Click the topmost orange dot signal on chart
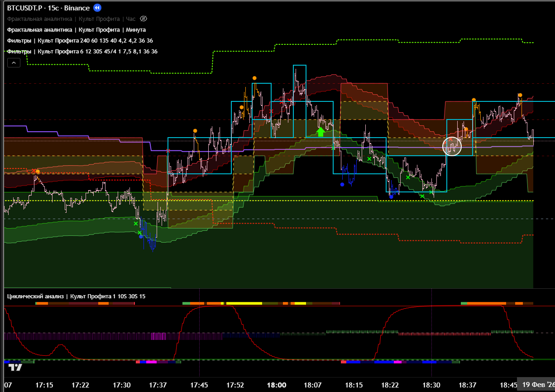The image size is (555, 392). pos(254,78)
